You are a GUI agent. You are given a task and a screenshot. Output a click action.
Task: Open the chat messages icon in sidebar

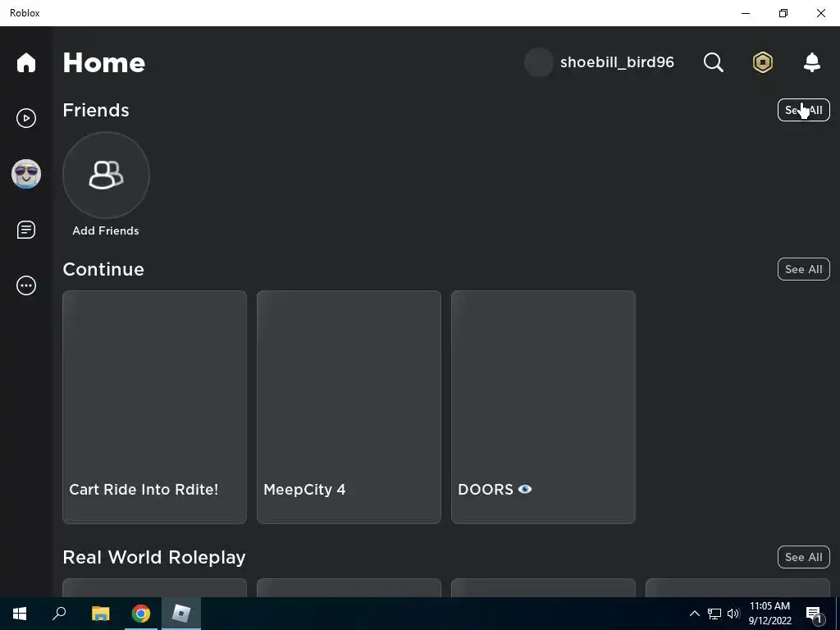(x=25, y=230)
